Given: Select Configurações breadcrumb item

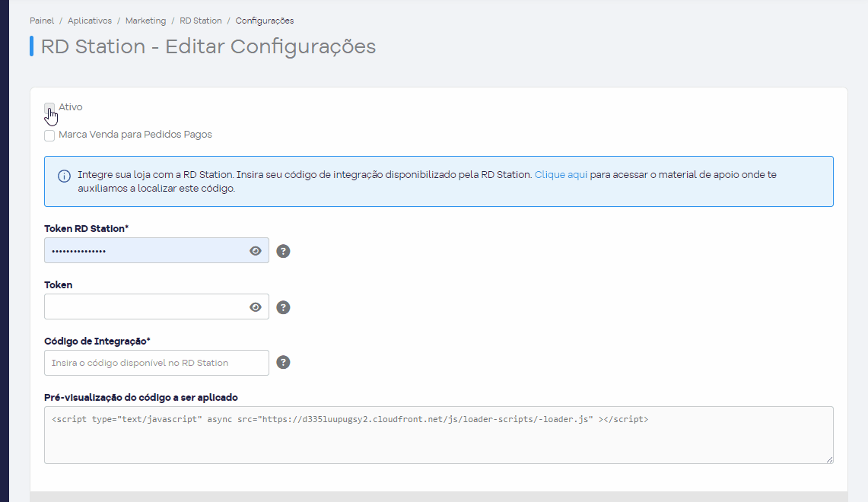Looking at the screenshot, I should [265, 21].
